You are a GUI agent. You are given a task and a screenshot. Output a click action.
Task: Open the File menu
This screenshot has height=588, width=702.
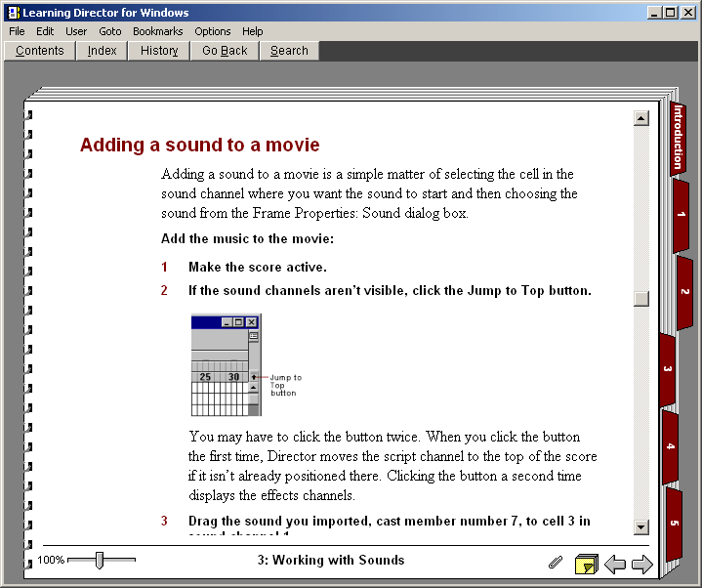pyautogui.click(x=17, y=31)
